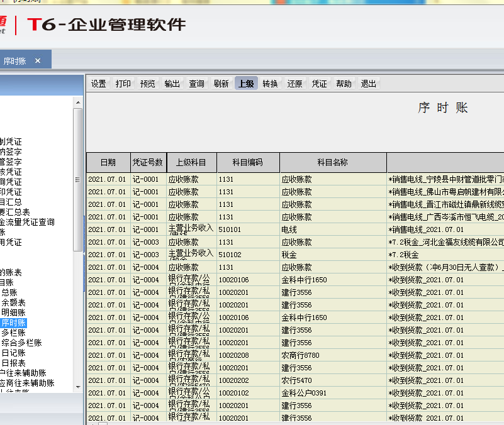Select highlighted 序时账 tree item
Image resolution: width=504 pixels, height=425 pixels.
click(13, 323)
